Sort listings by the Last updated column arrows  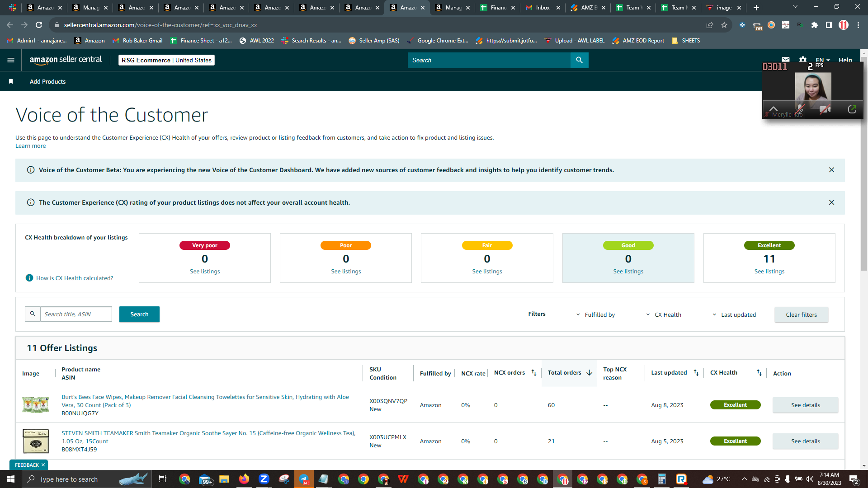coord(696,373)
